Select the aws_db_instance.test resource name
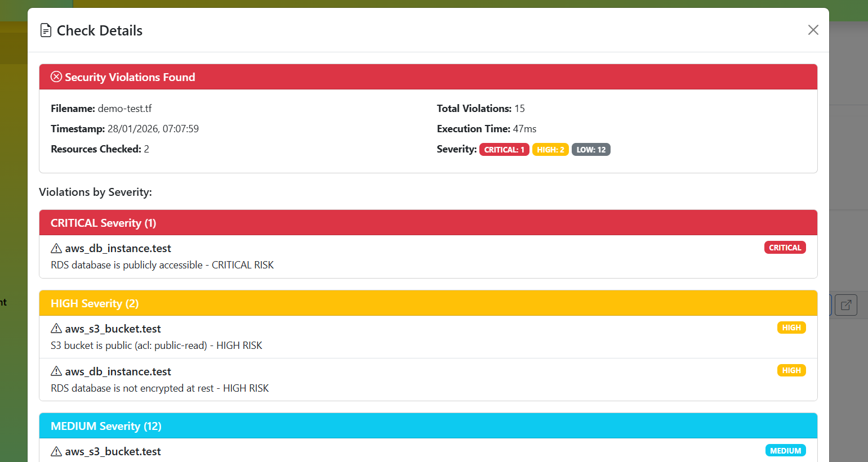 coord(118,248)
